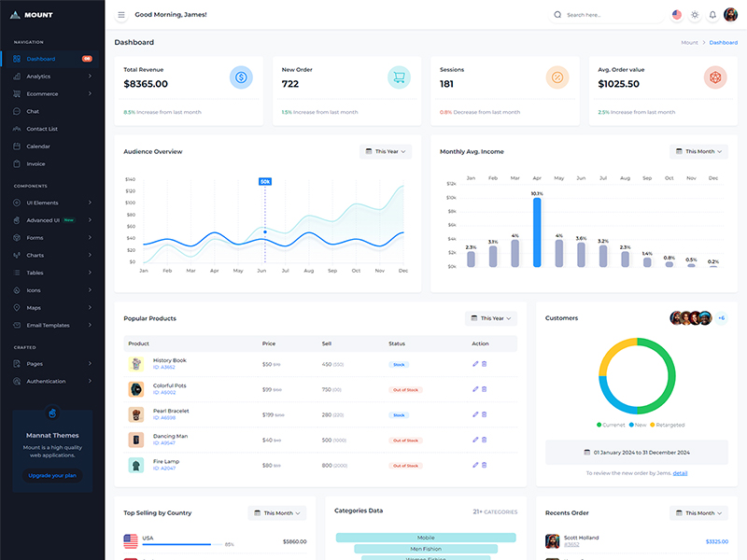
Task: Expand the UI Elements submenu chevron
Action: coord(90,203)
